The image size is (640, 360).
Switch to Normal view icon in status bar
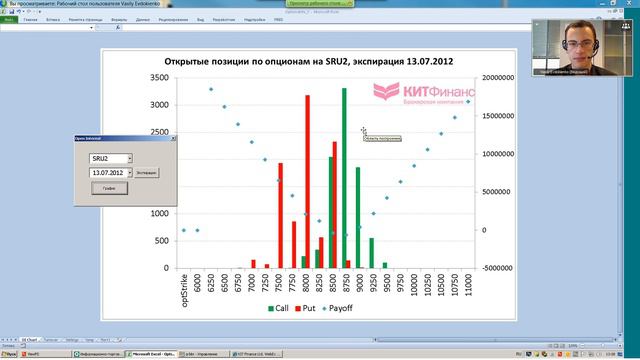point(550,346)
